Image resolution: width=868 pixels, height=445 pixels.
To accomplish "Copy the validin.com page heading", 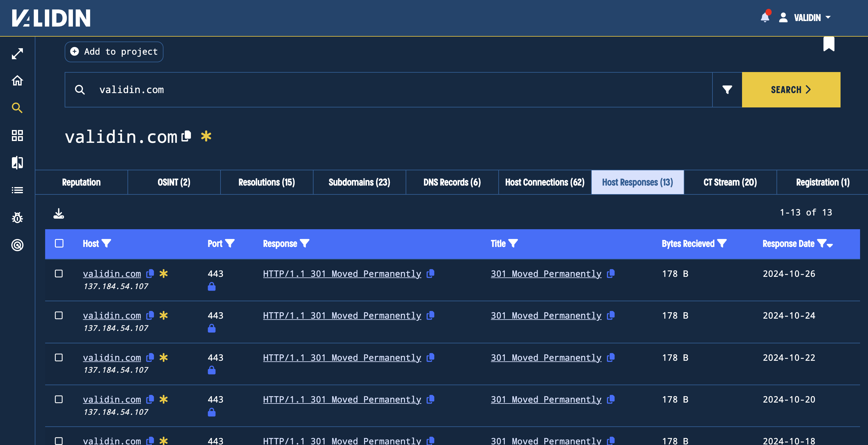I will [186, 136].
